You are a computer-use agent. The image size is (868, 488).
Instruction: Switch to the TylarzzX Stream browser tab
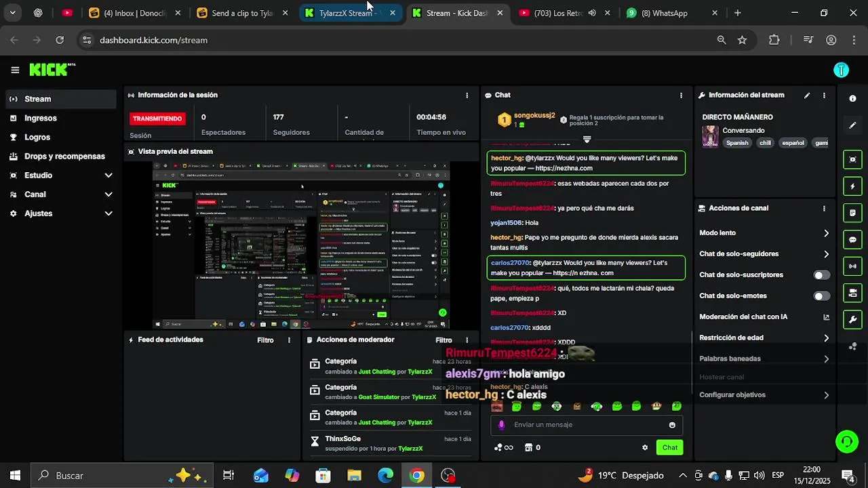click(351, 13)
